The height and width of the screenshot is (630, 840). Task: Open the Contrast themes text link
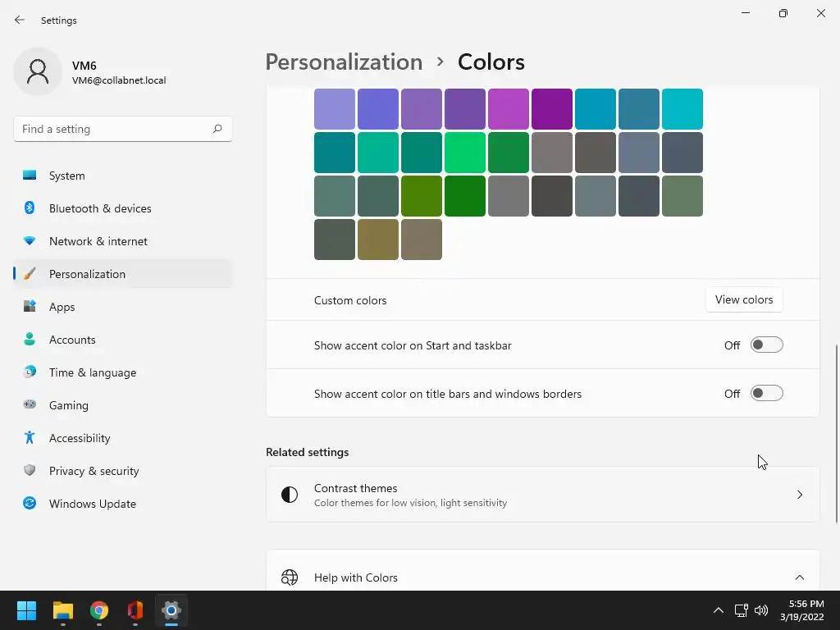coord(356,488)
